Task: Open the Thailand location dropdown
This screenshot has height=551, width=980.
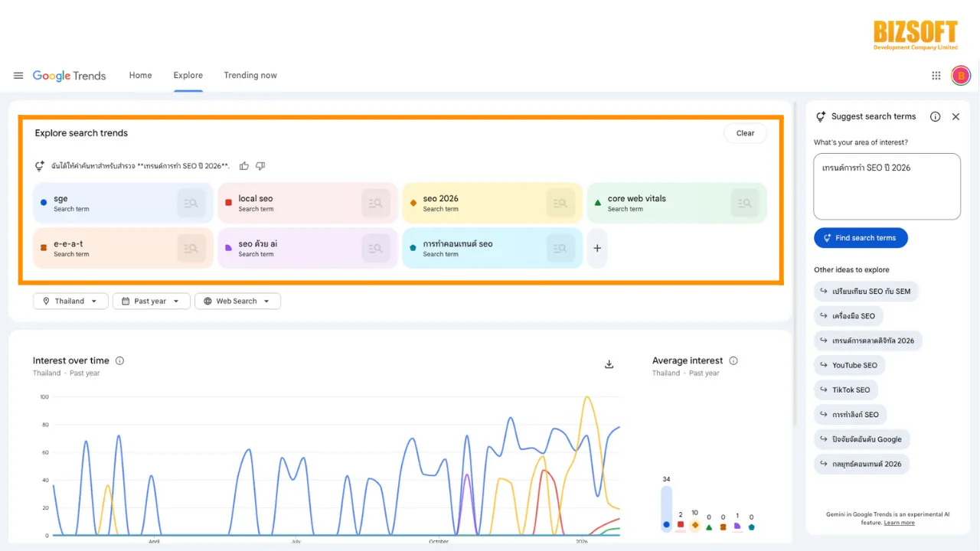Action: (x=70, y=301)
